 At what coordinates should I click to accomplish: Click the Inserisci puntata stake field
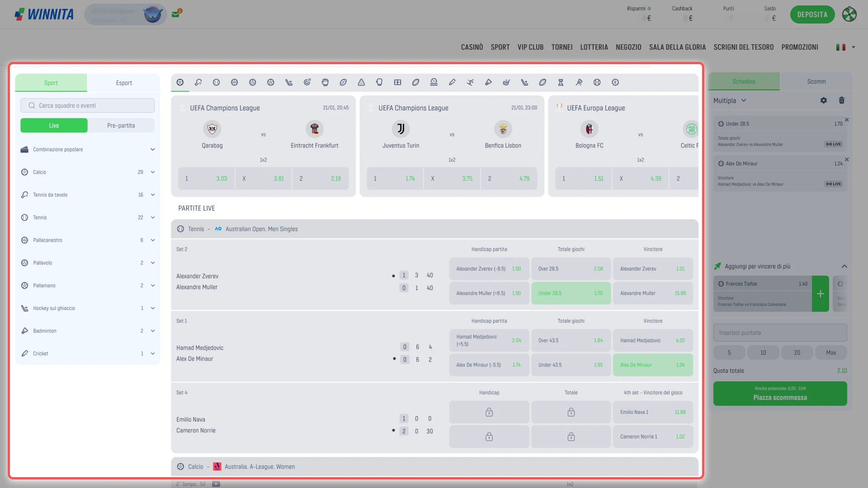pyautogui.click(x=780, y=333)
